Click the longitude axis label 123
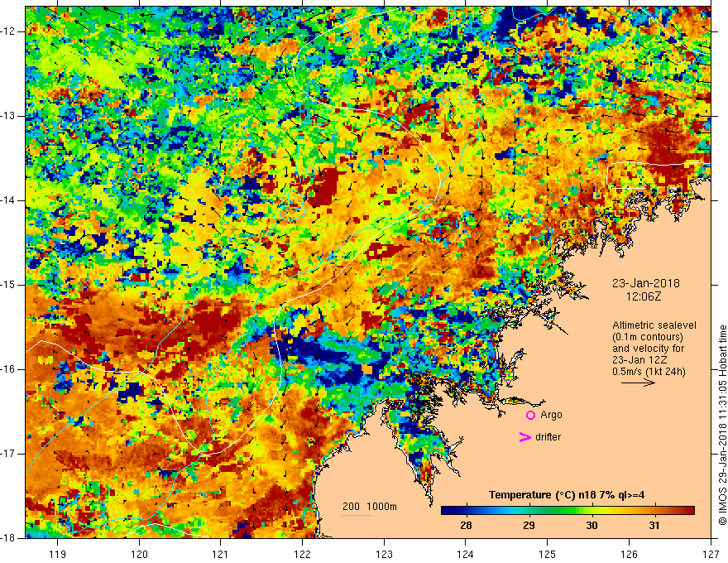The height and width of the screenshot is (563, 728). pyautogui.click(x=384, y=554)
